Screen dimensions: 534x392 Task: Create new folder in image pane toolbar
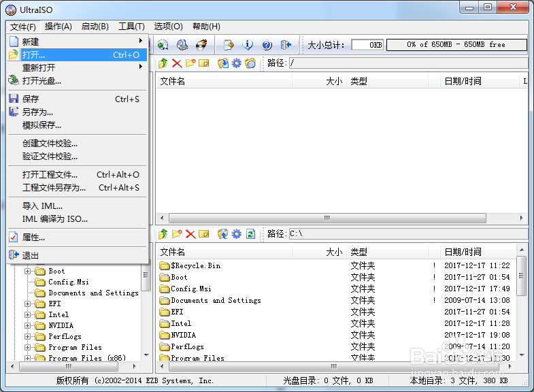190,63
